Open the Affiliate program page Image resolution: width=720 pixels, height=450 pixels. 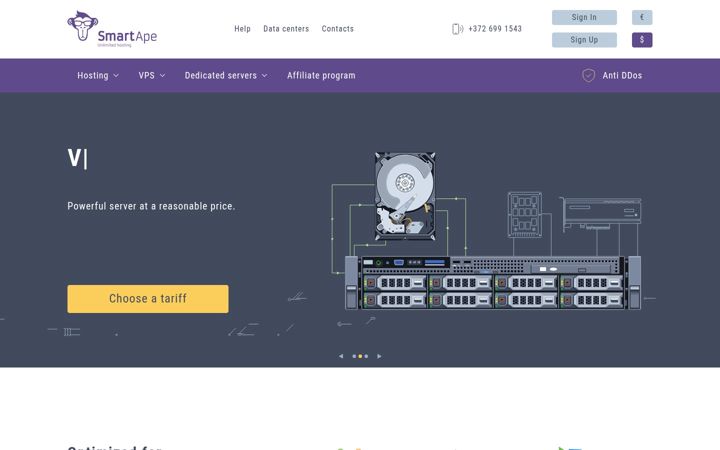click(321, 75)
